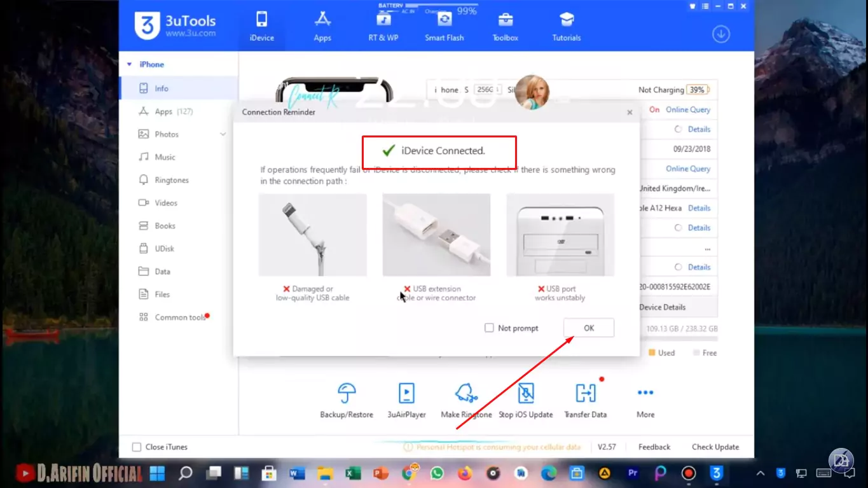
Task: Click Check Update
Action: (715, 447)
